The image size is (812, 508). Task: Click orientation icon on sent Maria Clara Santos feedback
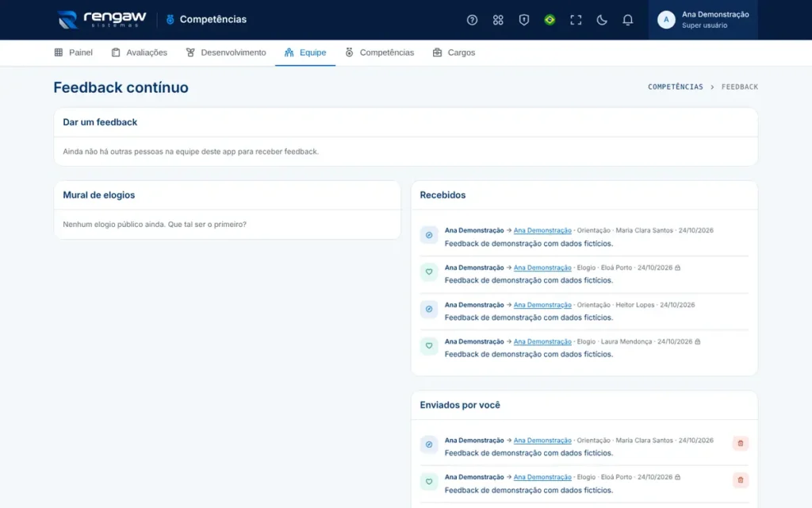(x=429, y=444)
